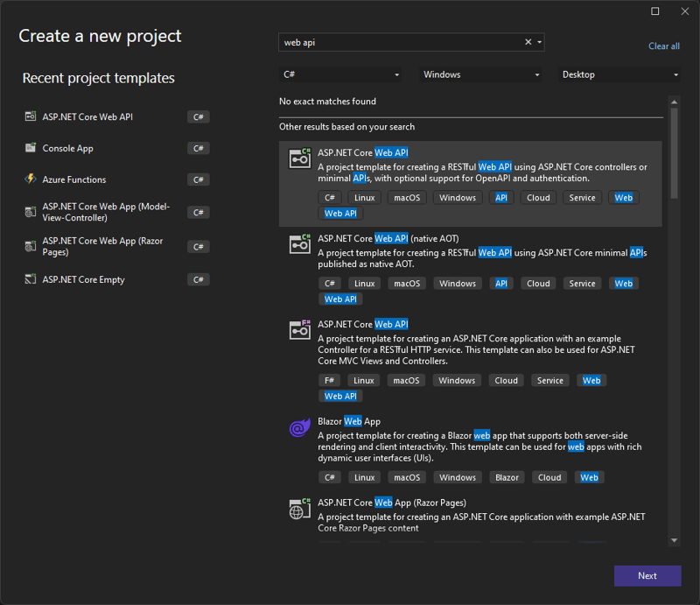Click the Razor Pages globe icon in results
This screenshot has height=605, width=700.
(x=300, y=510)
